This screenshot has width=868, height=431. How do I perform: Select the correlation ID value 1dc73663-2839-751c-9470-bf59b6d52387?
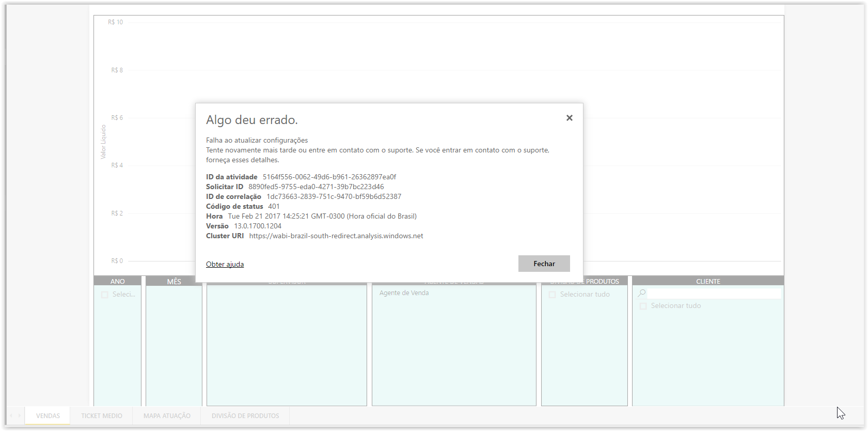tap(334, 196)
